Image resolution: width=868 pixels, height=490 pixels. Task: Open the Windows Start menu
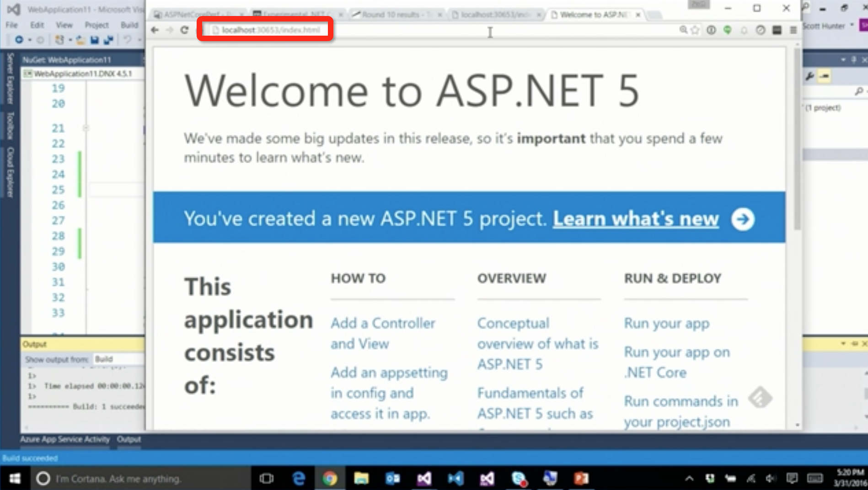[15, 479]
